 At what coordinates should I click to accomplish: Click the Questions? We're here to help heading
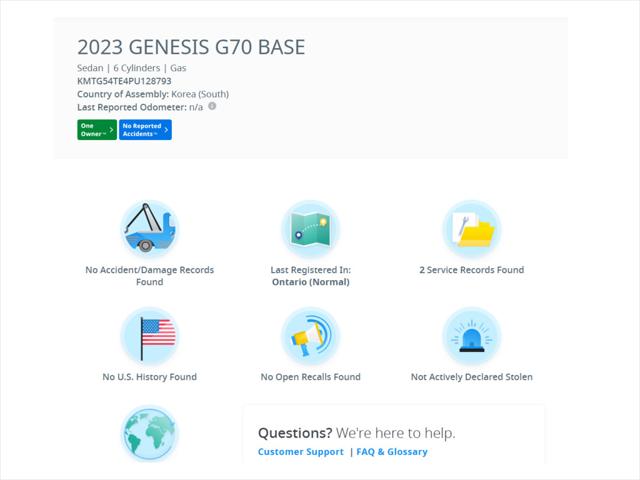pyautogui.click(x=356, y=433)
